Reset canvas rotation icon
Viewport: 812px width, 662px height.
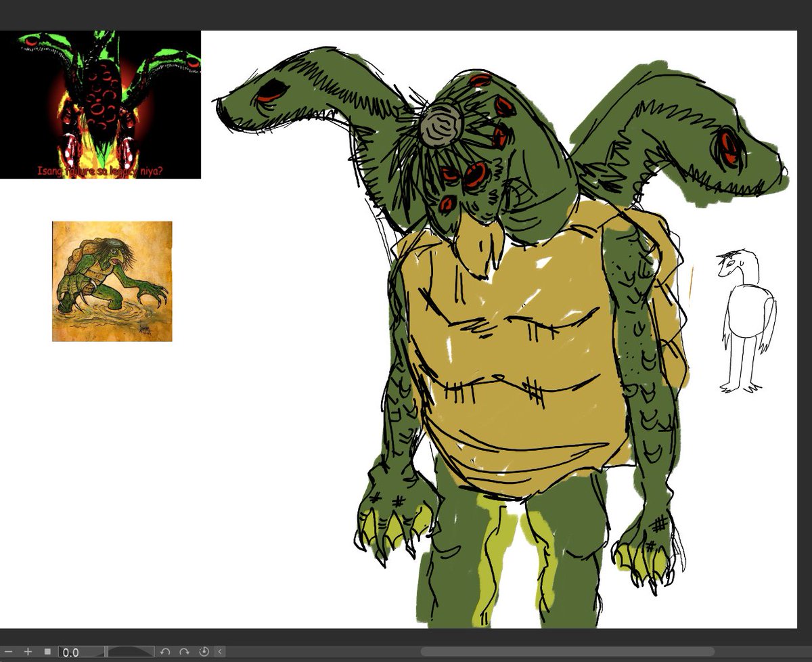coord(204,652)
